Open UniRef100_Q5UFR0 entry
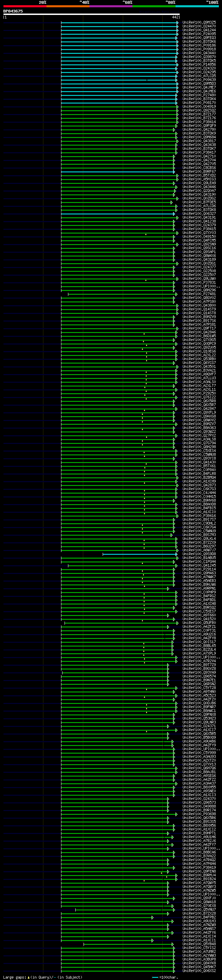This screenshot has width=222, height=980. coord(199,623)
